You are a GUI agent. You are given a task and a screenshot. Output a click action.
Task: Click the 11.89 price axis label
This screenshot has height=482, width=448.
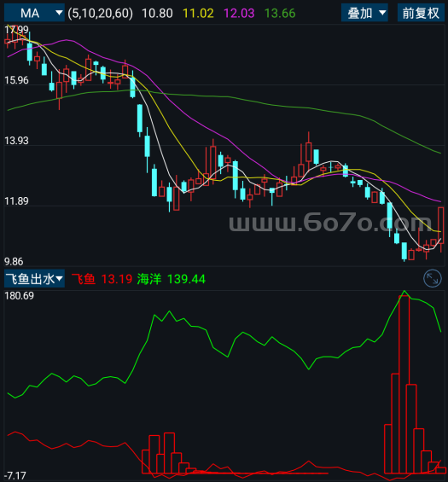click(x=16, y=200)
